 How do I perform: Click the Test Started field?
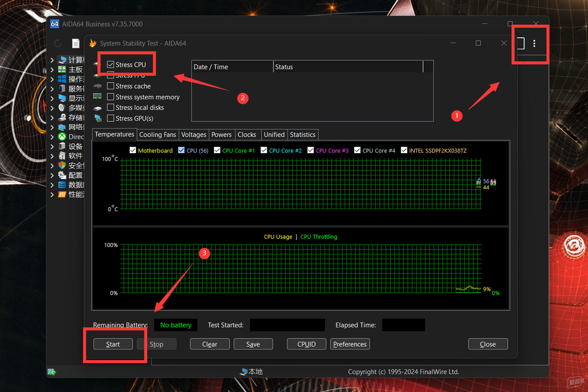tap(287, 325)
